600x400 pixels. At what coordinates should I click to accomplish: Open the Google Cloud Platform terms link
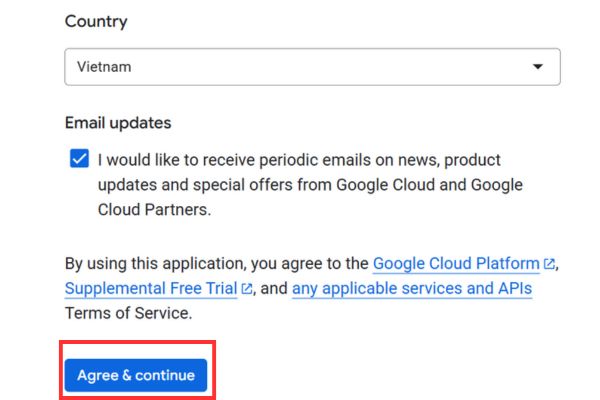coord(455,264)
